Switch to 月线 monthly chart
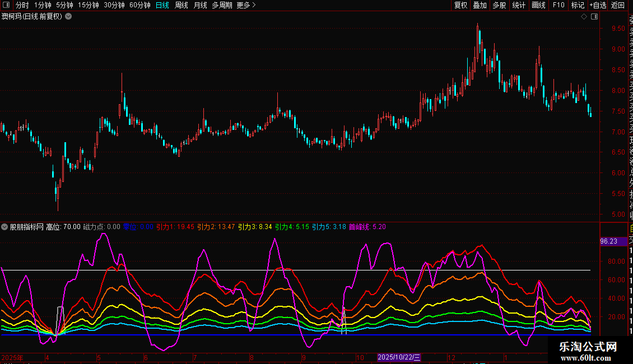Image resolution: width=633 pixels, height=364 pixels. (200, 5)
